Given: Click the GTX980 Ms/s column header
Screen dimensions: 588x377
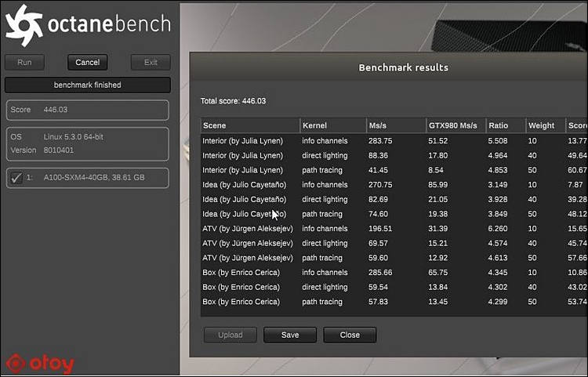Looking at the screenshot, I should 456,125.
